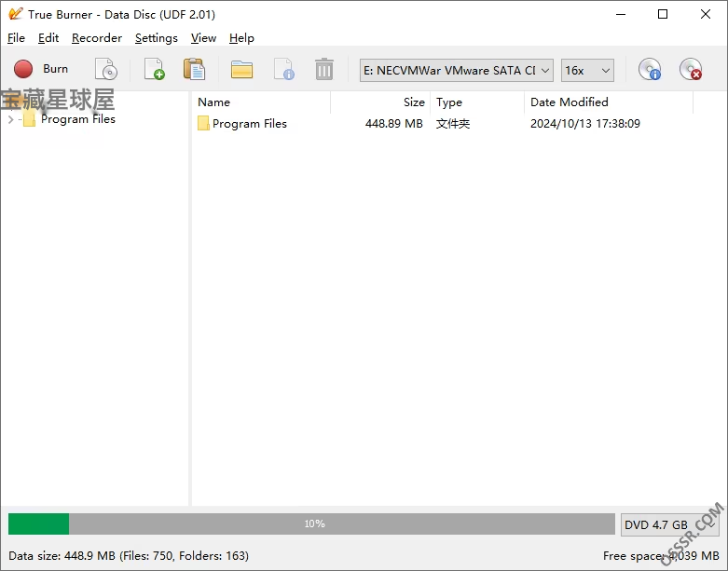The height and width of the screenshot is (571, 728).
Task: Open the Edit menu
Action: tap(48, 38)
